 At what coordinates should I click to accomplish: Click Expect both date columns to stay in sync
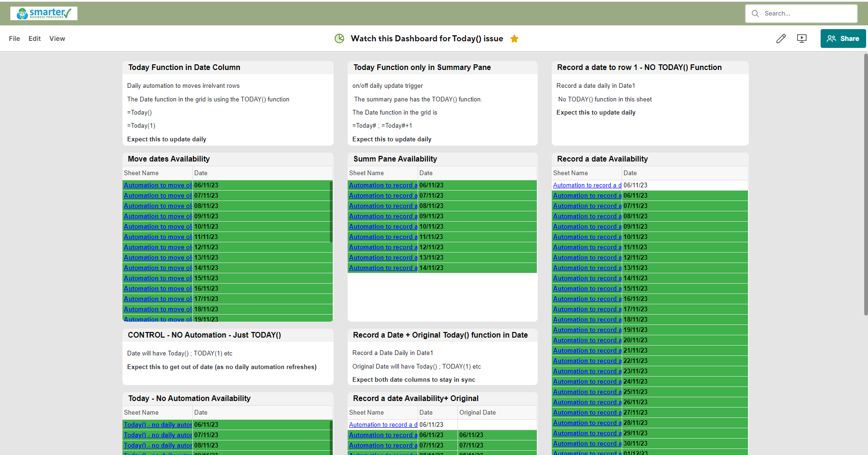click(414, 380)
